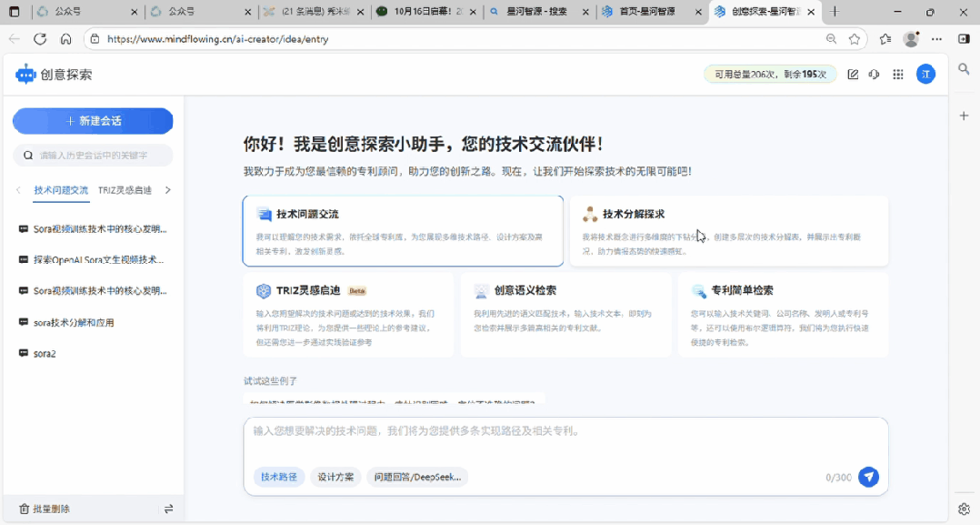This screenshot has width=980, height=525.
Task: Switch to the 技术问题交流 sidebar tab
Action: tap(61, 190)
